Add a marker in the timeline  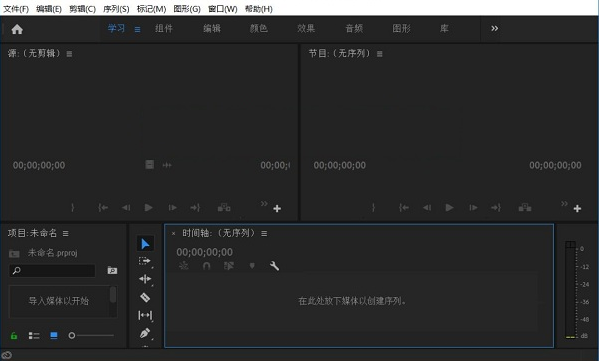(252, 265)
